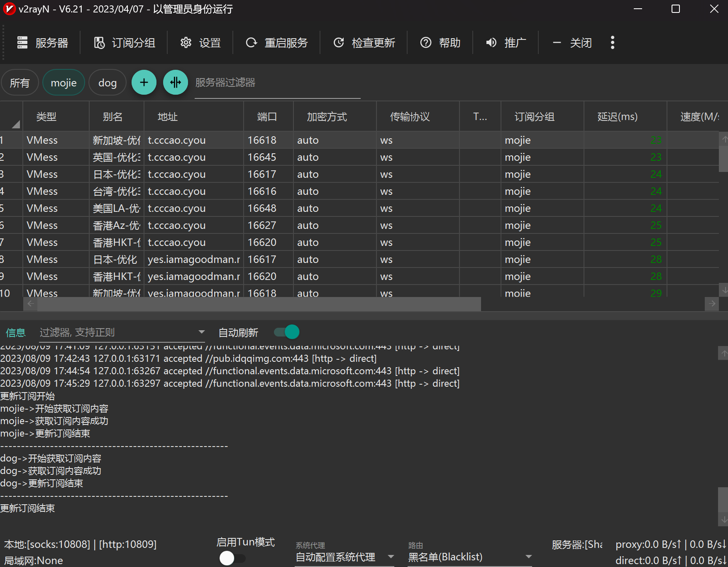Select the 美国LA server row

coord(359,208)
